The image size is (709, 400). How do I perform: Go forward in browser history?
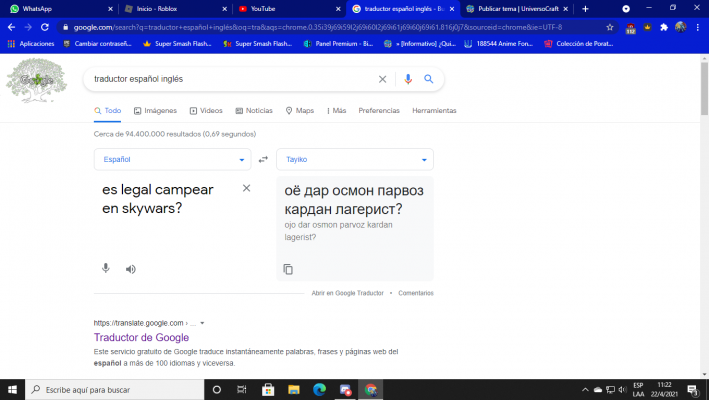pyautogui.click(x=28, y=27)
